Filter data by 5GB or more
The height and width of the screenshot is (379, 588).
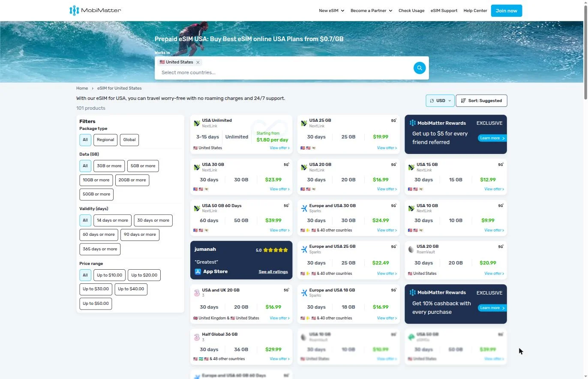(143, 166)
